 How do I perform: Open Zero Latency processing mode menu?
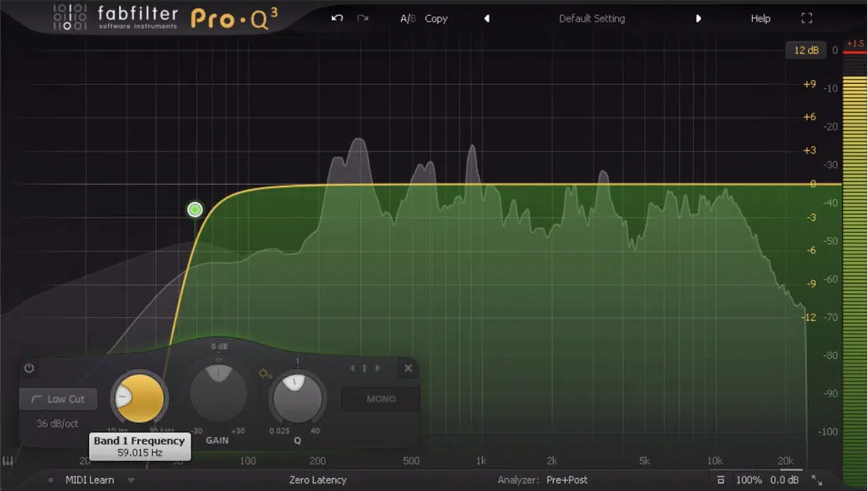click(318, 480)
